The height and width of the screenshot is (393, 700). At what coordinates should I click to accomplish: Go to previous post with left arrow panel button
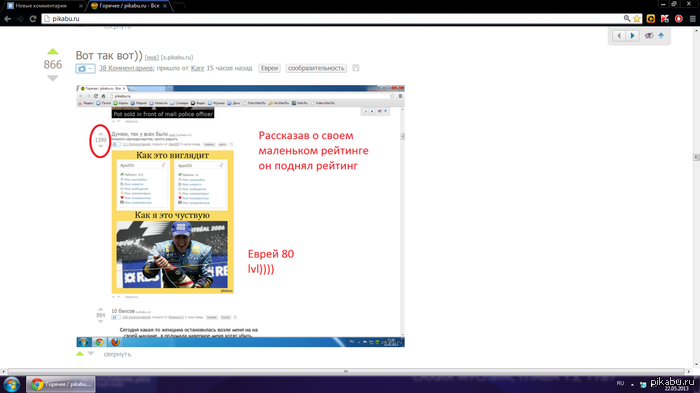point(619,36)
